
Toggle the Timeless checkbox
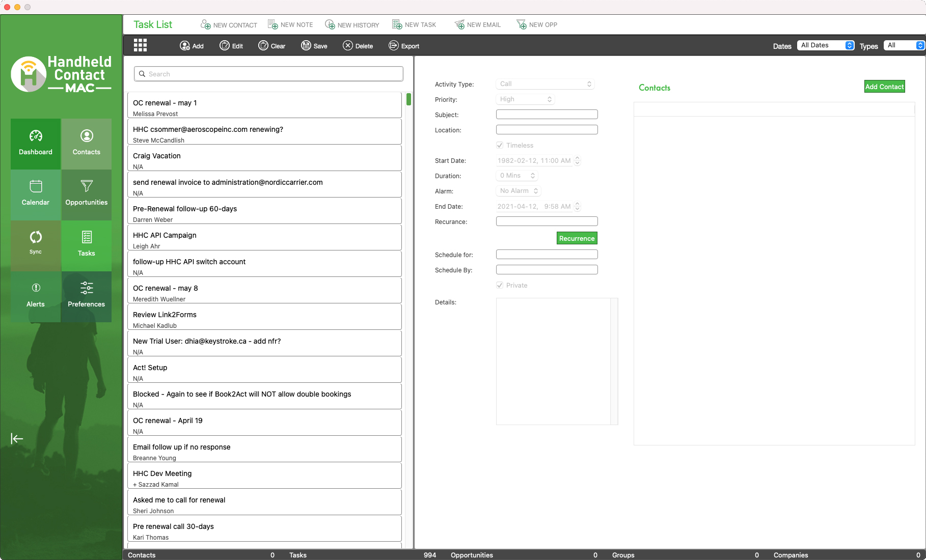point(500,145)
